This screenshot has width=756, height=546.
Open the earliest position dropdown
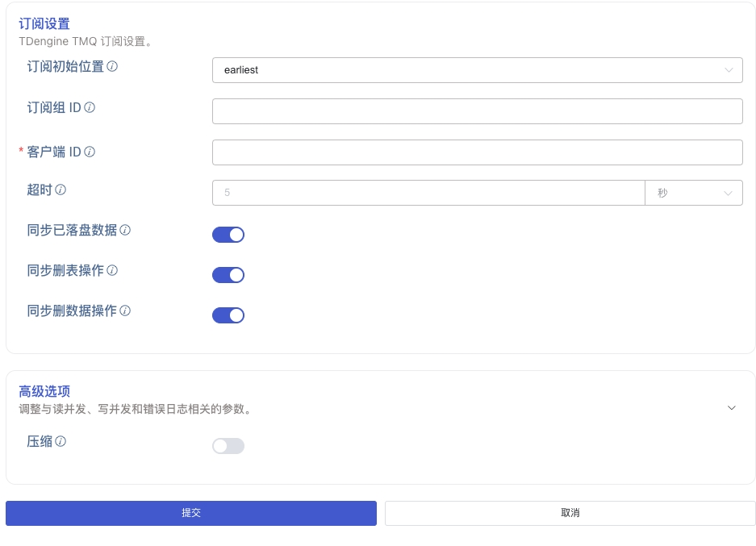[x=478, y=70]
